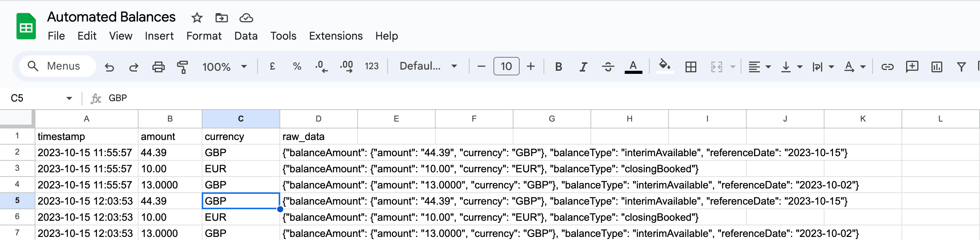980x240 pixels.
Task: Toggle bold formatting
Action: click(x=559, y=67)
